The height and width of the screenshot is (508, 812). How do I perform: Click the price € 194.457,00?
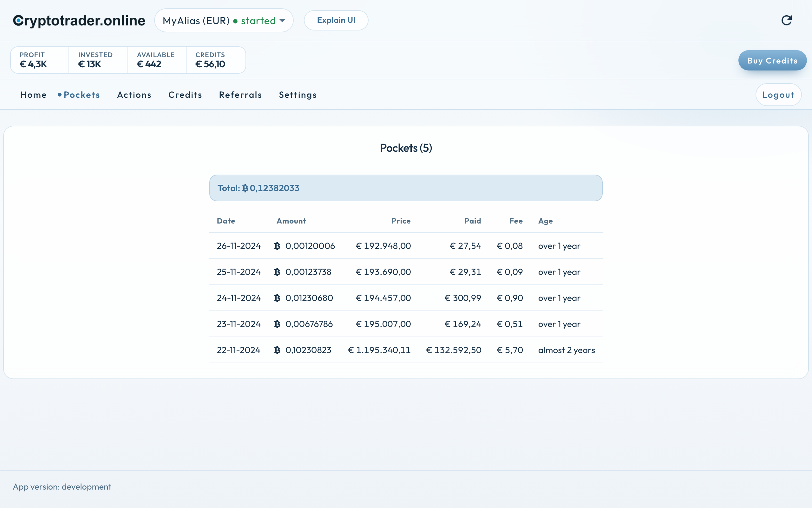coord(383,298)
